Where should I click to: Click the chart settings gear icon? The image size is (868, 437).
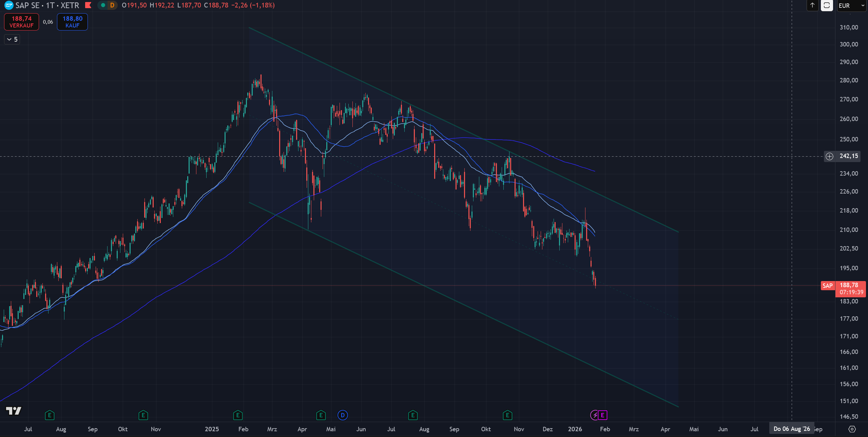point(852,429)
